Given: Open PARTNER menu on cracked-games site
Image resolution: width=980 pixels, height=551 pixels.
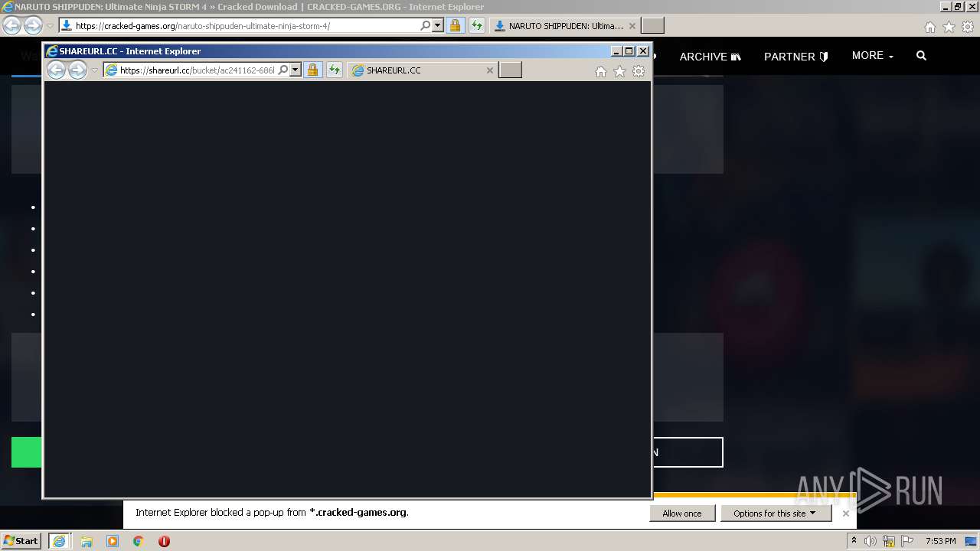Looking at the screenshot, I should (796, 57).
